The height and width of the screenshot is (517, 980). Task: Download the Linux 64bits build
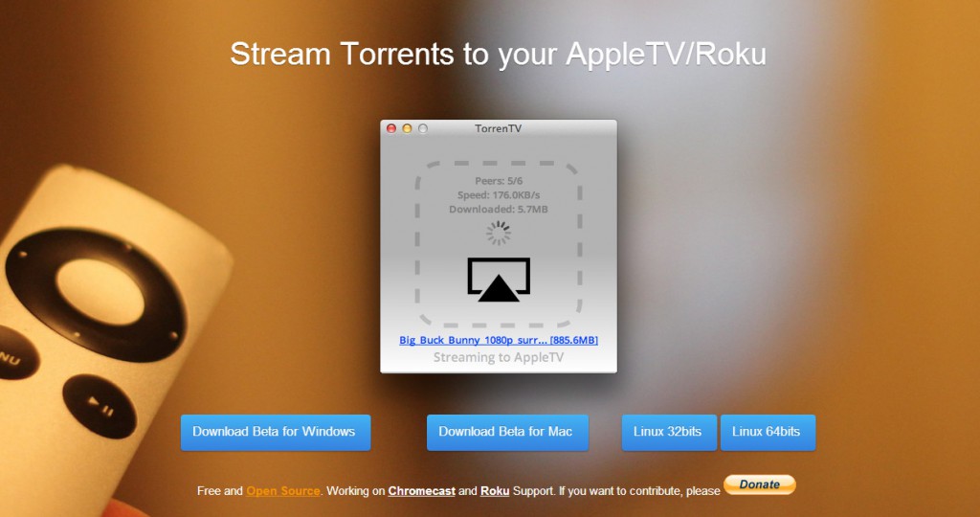(768, 432)
